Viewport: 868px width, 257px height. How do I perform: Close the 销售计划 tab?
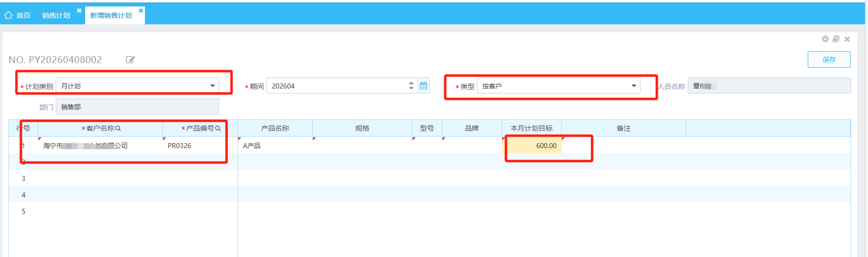[x=79, y=10]
